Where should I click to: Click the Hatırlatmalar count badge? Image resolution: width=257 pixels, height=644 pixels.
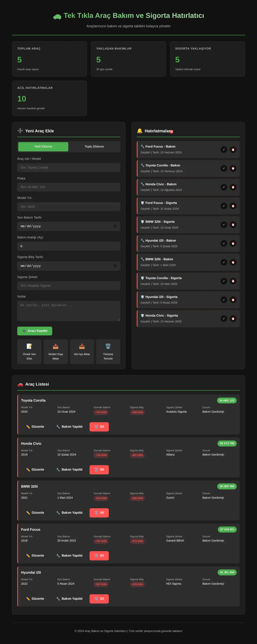(171, 132)
